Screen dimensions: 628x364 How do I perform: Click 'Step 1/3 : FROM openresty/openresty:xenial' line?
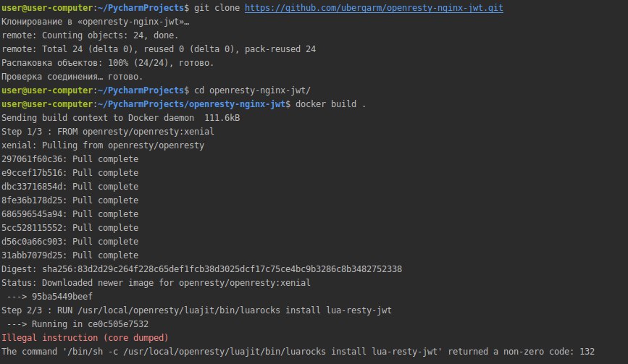point(108,132)
